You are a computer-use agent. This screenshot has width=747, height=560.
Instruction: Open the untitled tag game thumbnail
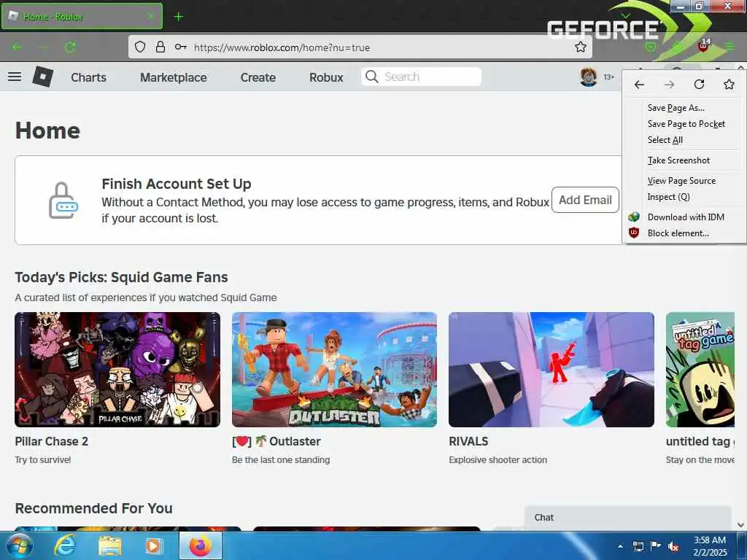[700, 370]
